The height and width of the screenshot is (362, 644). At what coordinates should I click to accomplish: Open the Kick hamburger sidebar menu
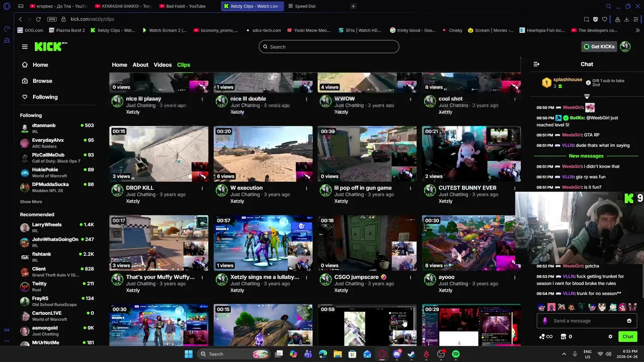25,47
